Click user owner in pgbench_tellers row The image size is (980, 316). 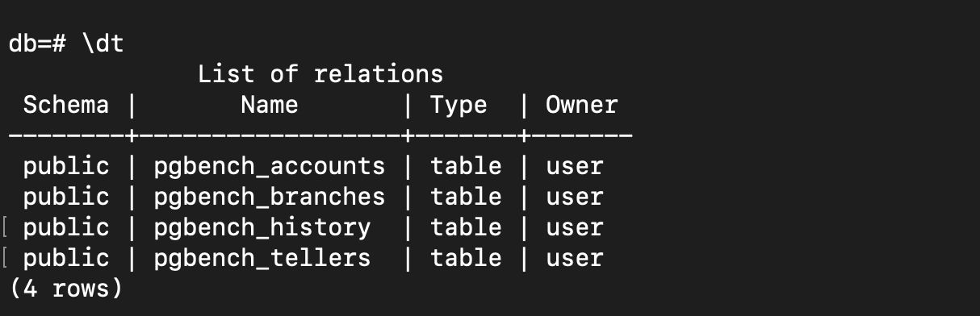[x=575, y=258]
